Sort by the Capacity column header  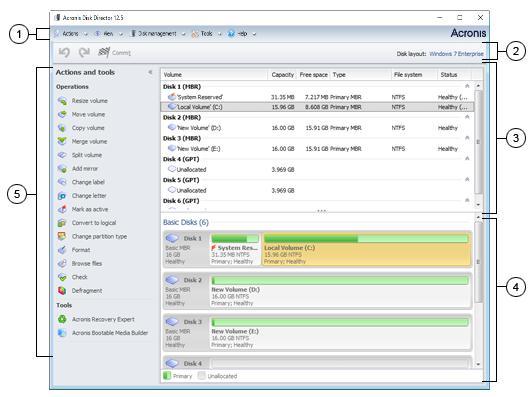click(282, 75)
